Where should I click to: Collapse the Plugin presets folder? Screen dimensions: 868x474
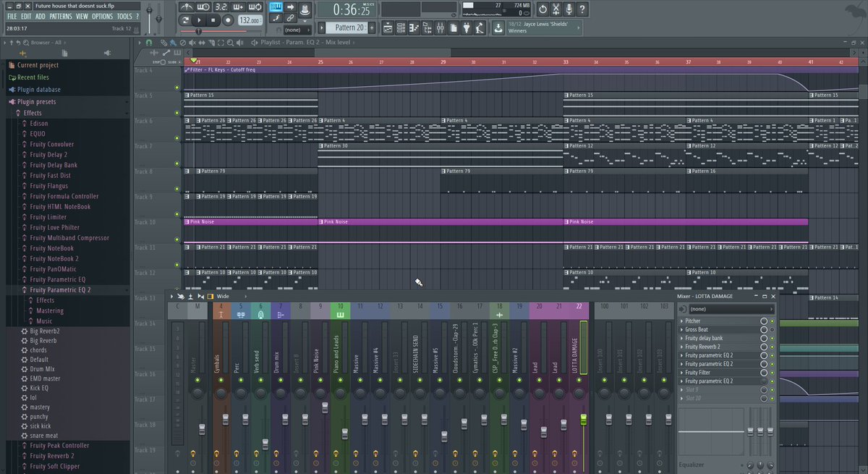click(69, 102)
